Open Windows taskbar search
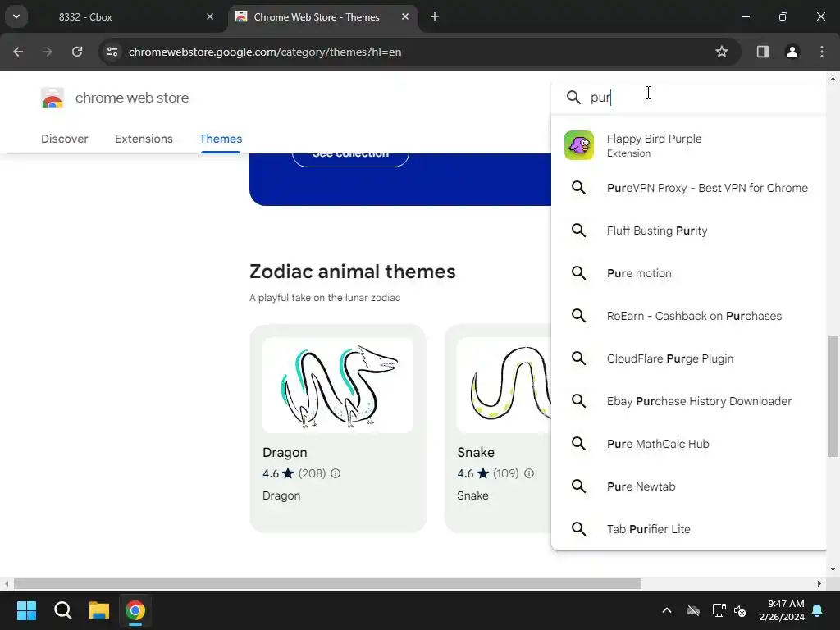Screen dimensions: 840x630 click(x=62, y=610)
